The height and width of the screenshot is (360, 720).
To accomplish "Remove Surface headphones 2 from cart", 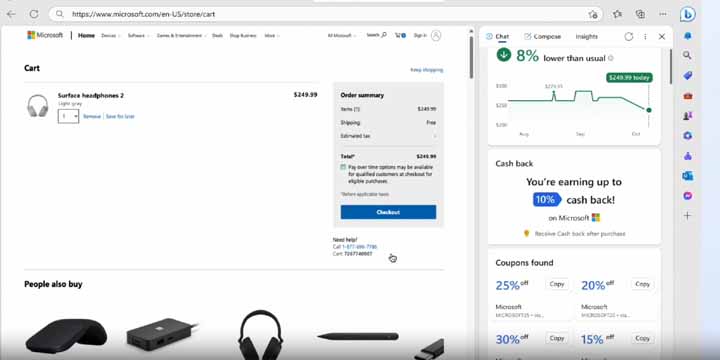I will tap(92, 117).
